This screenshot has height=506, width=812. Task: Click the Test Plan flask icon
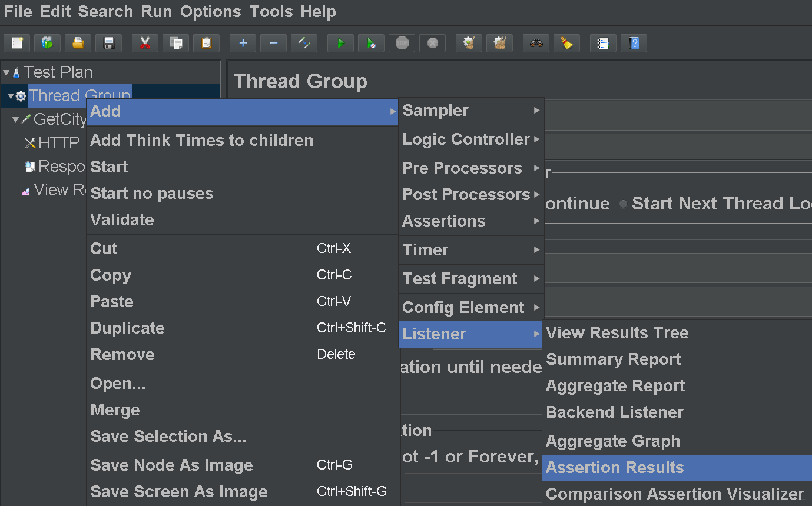point(16,73)
